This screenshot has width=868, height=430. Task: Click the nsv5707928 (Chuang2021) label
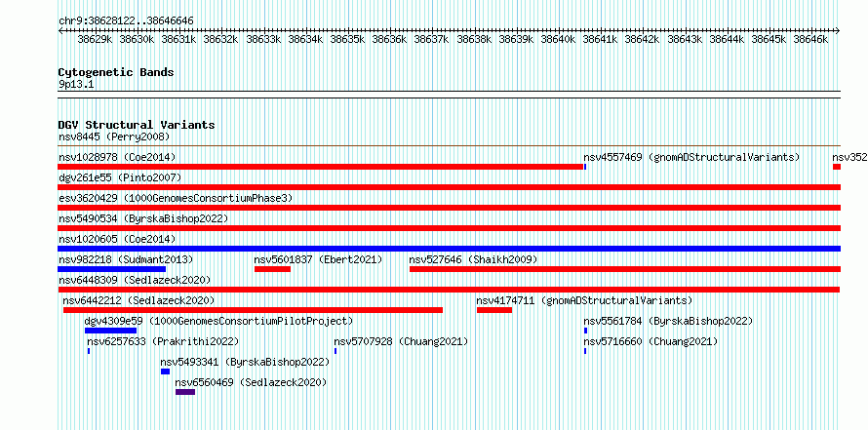[401, 341]
